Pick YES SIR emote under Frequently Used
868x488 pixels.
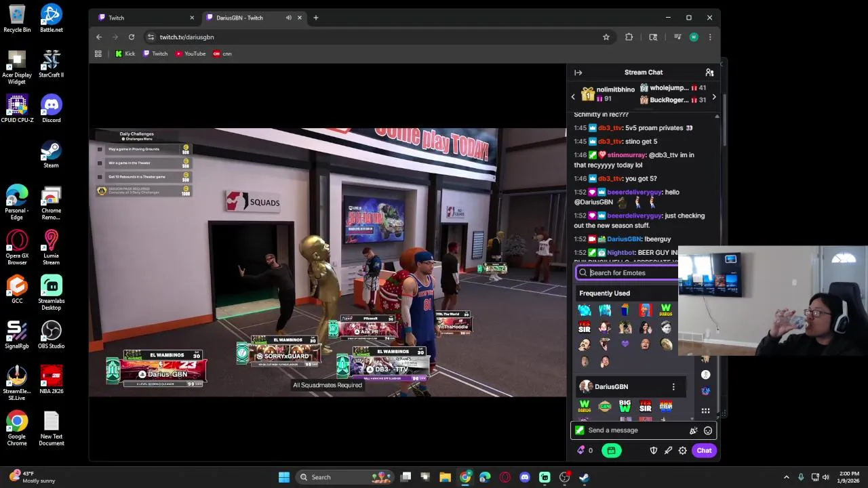click(585, 327)
